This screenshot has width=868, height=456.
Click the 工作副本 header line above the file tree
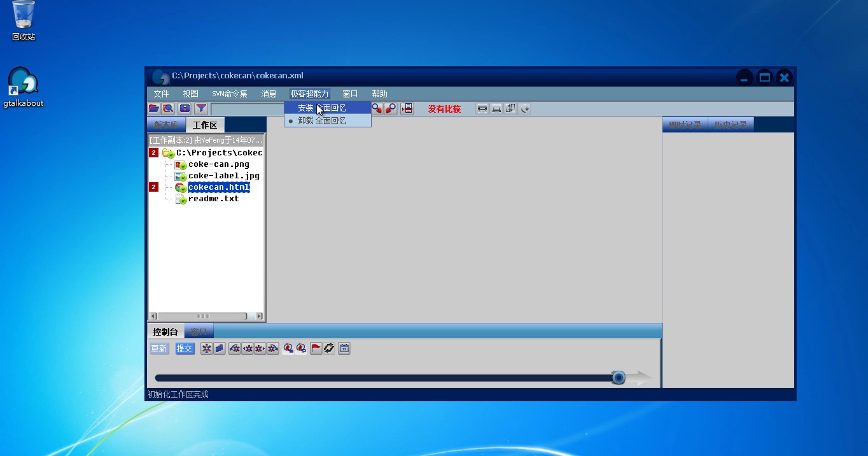206,140
